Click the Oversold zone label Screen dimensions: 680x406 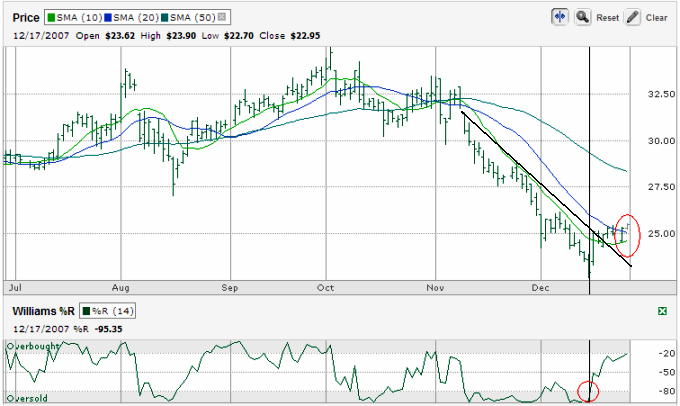27,398
